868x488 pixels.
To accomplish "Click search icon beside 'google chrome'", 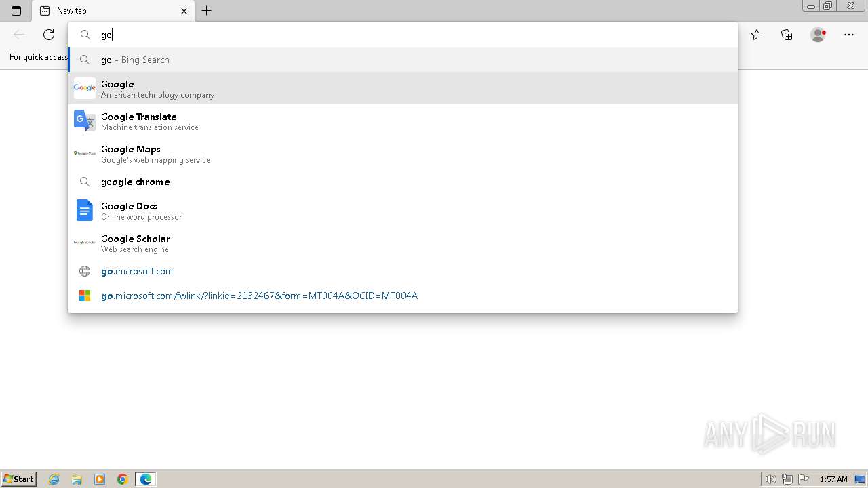I will (85, 182).
